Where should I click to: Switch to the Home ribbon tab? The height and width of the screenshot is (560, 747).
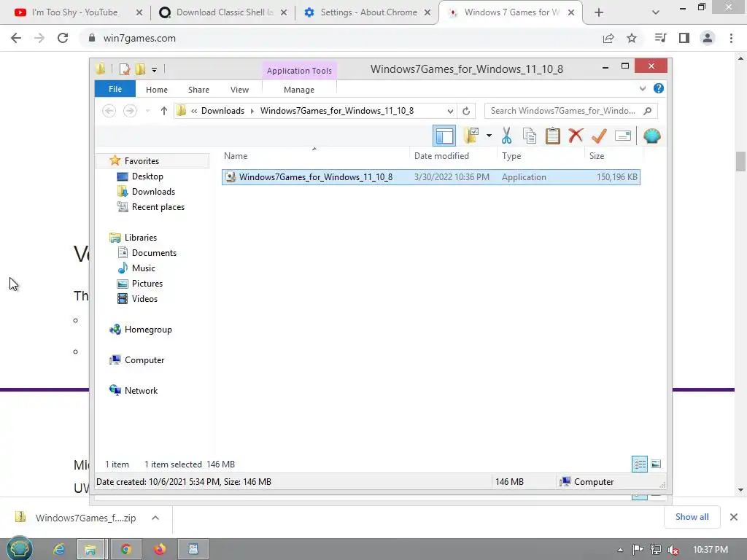(x=157, y=90)
